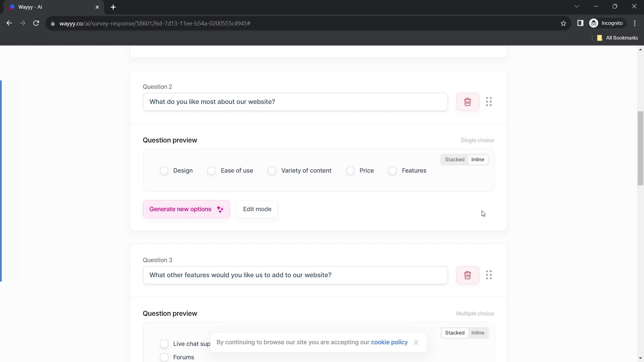Click the drag handle icon for Question 2
The image size is (644, 362).
point(489,102)
